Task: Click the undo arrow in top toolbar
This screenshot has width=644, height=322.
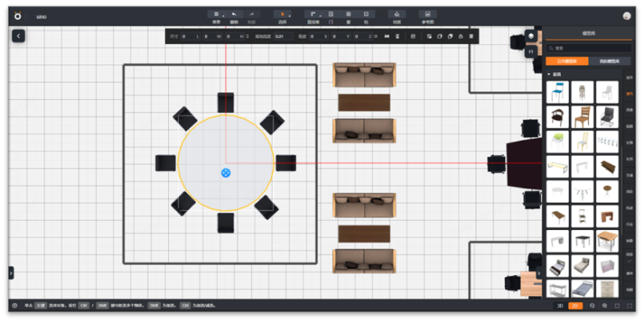Action: click(x=233, y=14)
